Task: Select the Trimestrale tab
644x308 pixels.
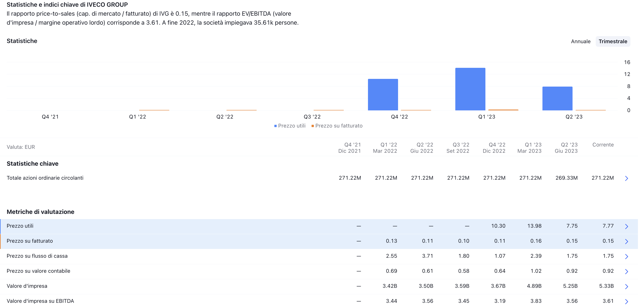Action: [613, 42]
